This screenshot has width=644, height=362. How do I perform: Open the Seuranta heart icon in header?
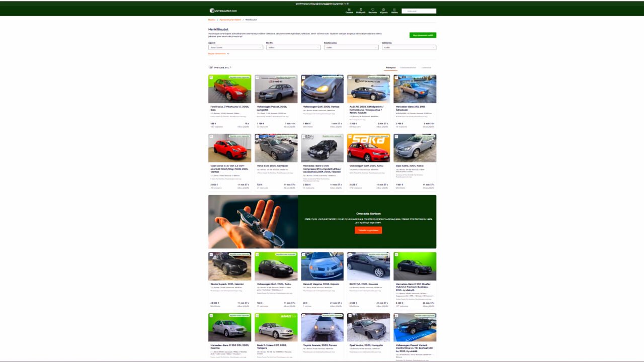coord(372,10)
